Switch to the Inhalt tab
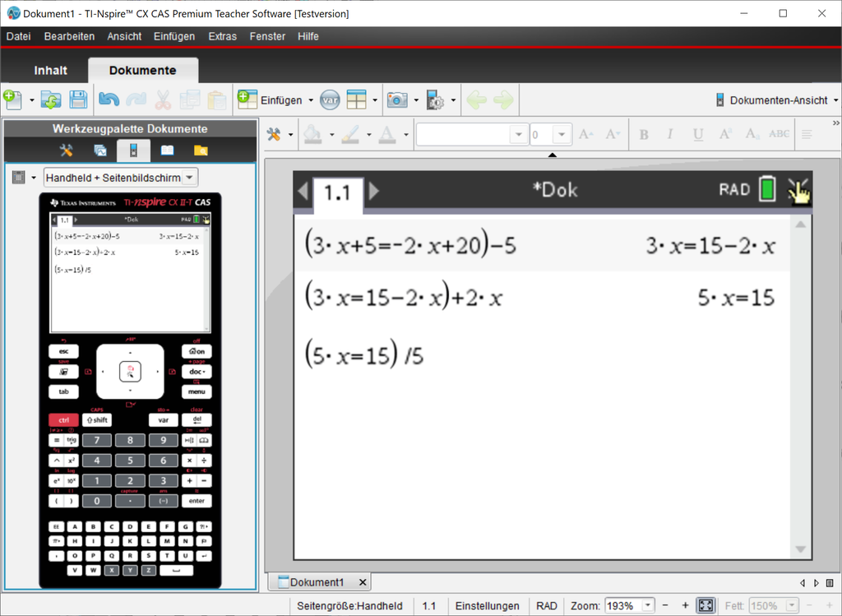The width and height of the screenshot is (842, 616). click(50, 71)
